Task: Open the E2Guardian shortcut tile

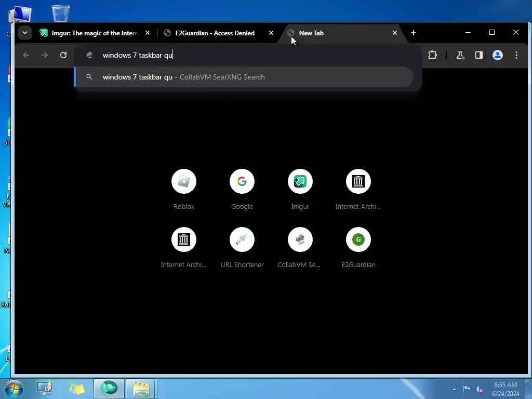Action: (358, 240)
